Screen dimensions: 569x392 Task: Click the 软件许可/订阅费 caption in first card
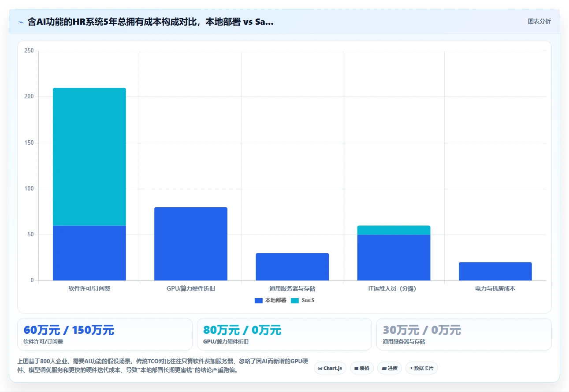tap(43, 342)
